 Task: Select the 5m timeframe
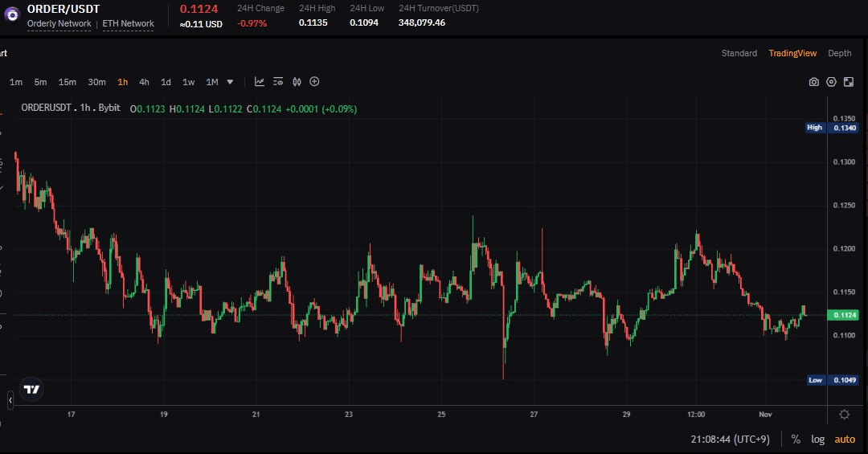40,82
